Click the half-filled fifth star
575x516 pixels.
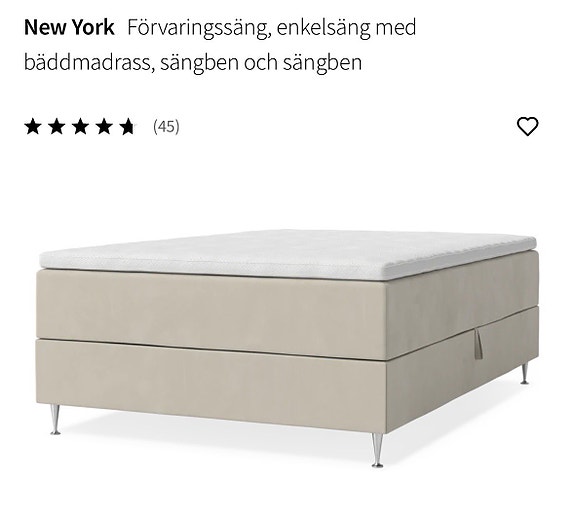tap(128, 127)
